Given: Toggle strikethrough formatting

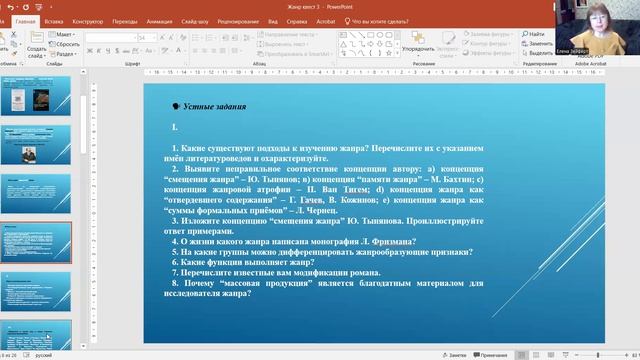Looking at the screenshot, I should 126,51.
